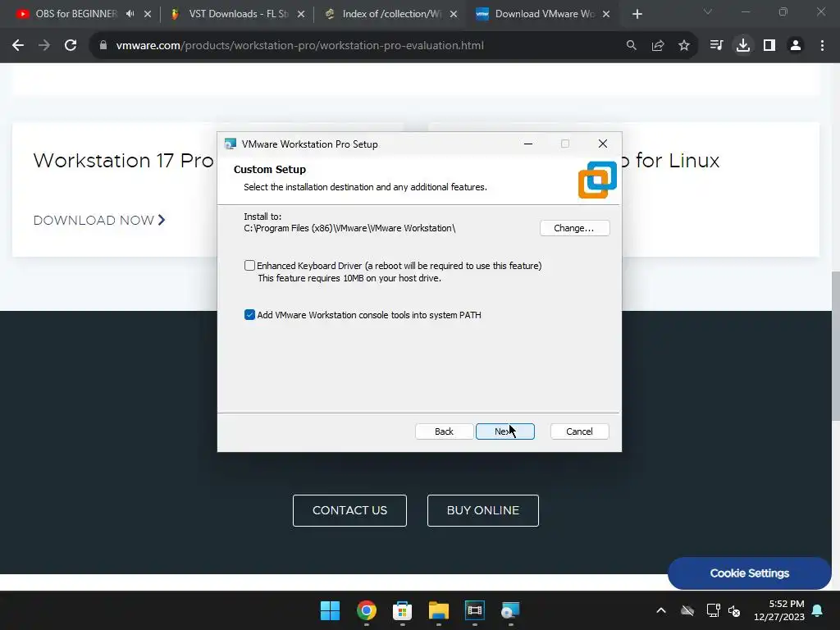Click Next in the VMware setup dialog

(504, 431)
